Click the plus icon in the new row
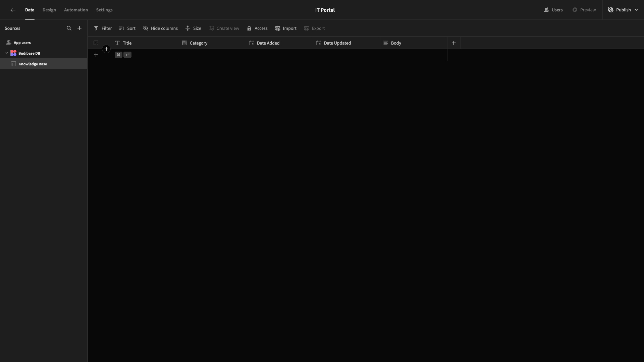The width and height of the screenshot is (644, 362). pyautogui.click(x=96, y=55)
